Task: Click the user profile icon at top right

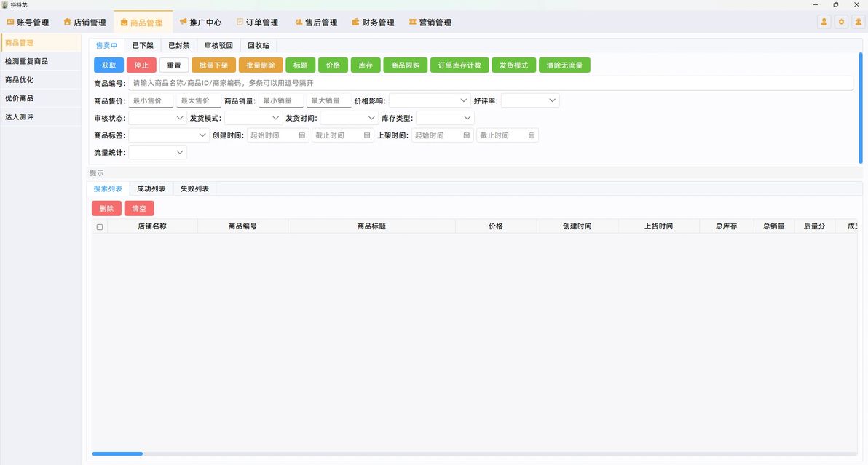Action: (824, 22)
